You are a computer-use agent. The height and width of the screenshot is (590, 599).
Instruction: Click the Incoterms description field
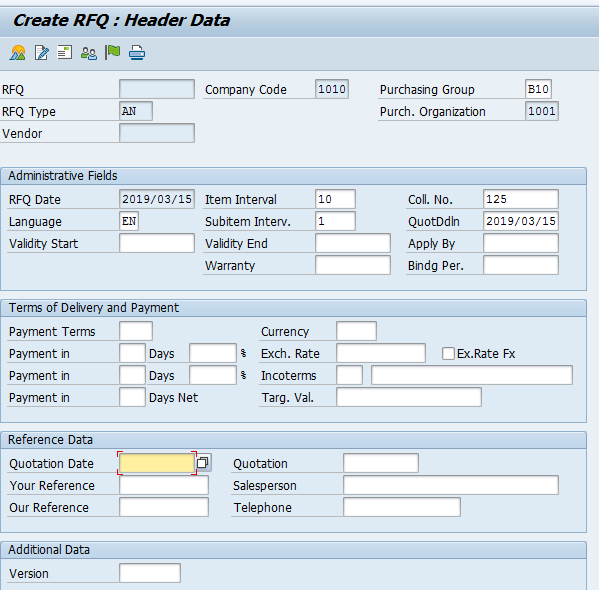(x=471, y=375)
